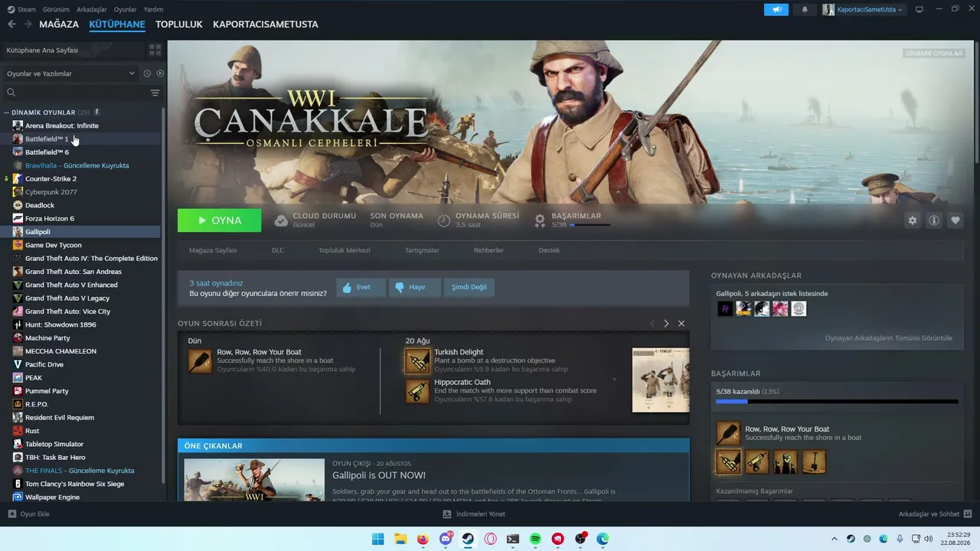Image resolution: width=980 pixels, height=551 pixels.
Task: Go to the MAĞAZA tab
Action: [x=59, y=24]
